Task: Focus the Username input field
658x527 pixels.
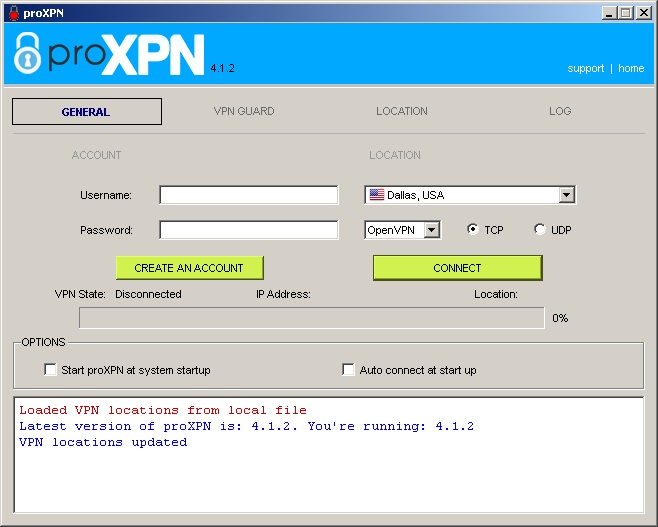Action: coord(248,195)
